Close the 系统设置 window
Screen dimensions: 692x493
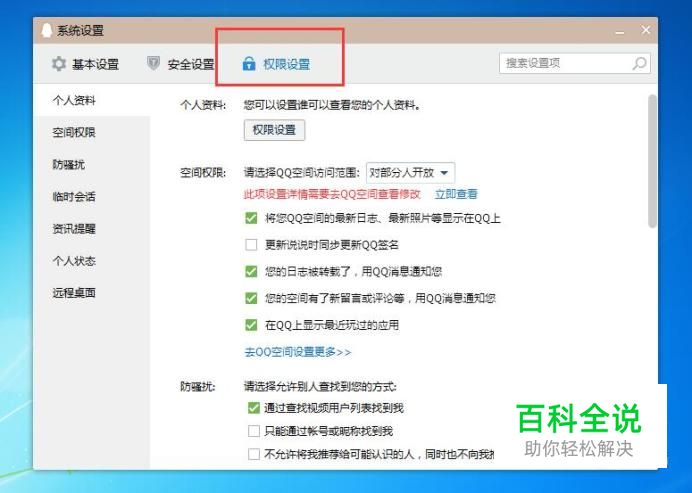[x=646, y=30]
